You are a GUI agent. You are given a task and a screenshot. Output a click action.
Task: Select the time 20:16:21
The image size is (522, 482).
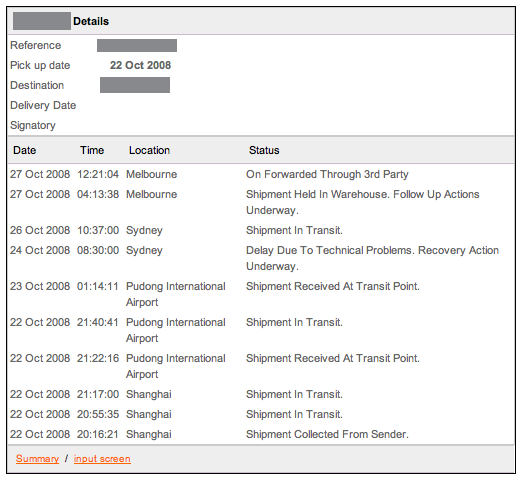pos(98,434)
